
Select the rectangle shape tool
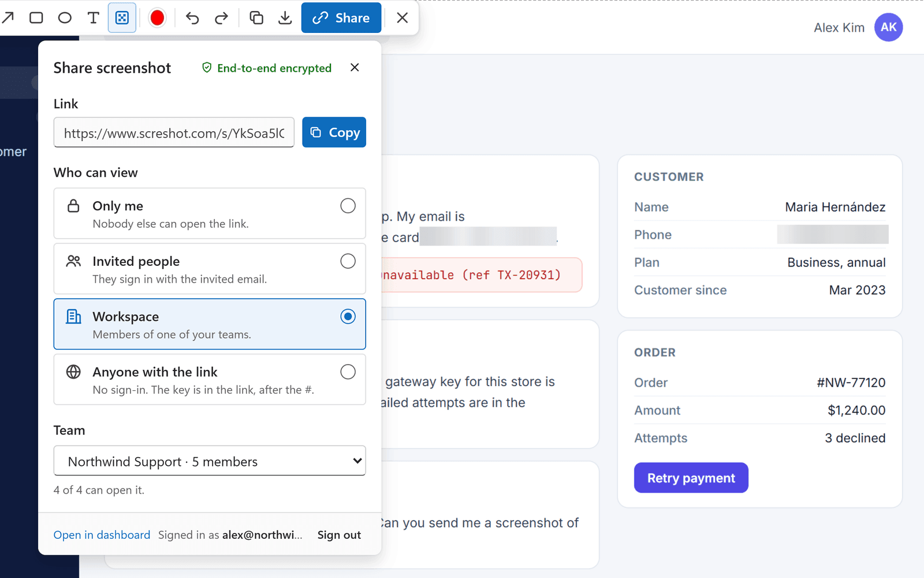click(x=36, y=18)
